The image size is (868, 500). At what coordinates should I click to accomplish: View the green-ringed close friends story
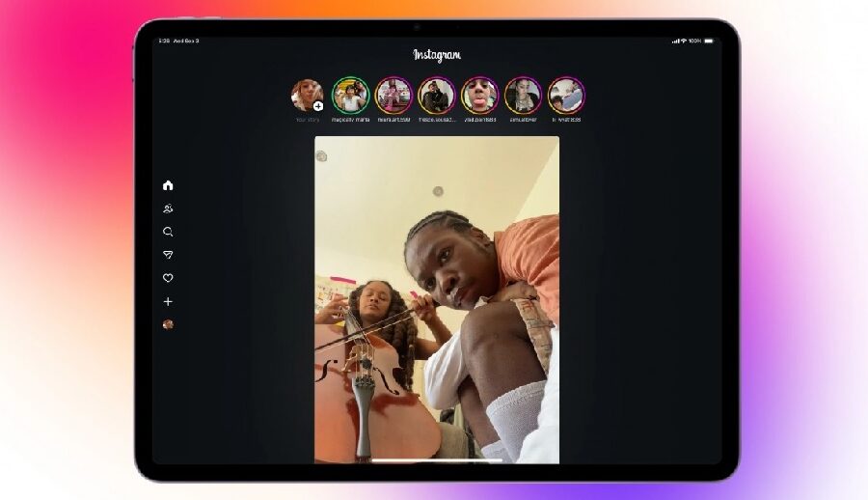point(350,96)
